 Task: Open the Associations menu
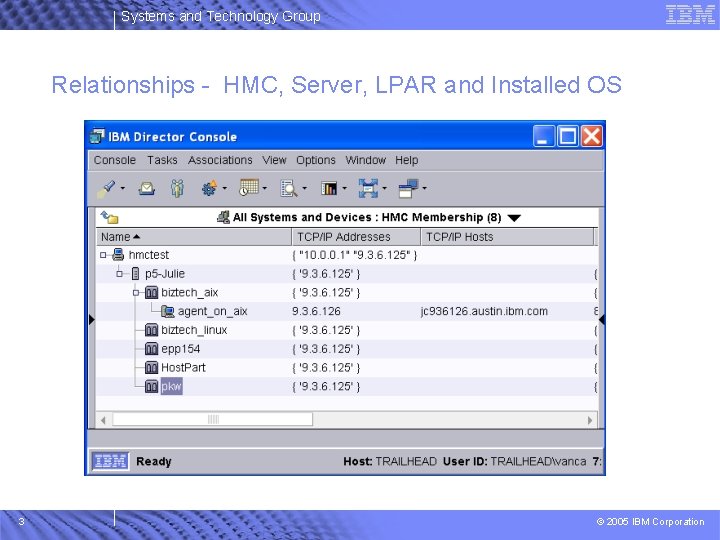(220, 160)
